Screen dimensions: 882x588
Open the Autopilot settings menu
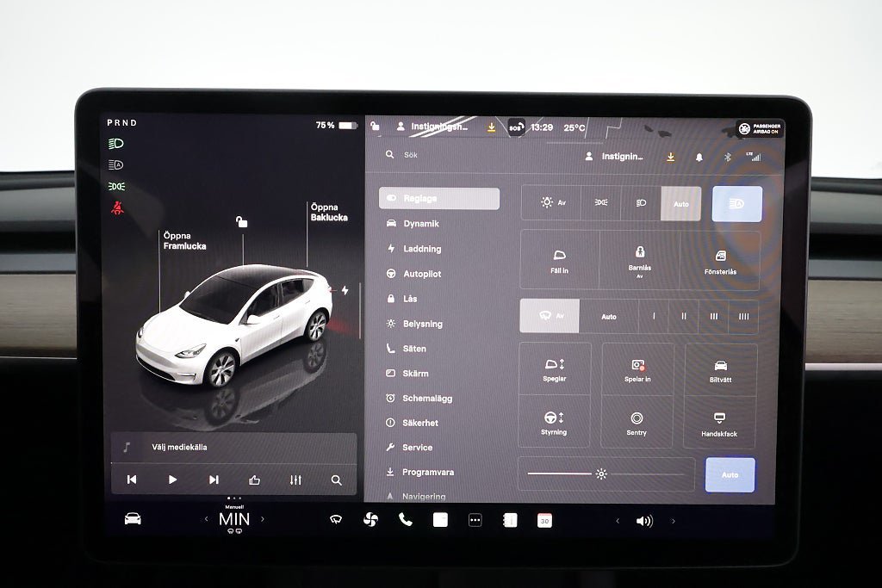421,274
